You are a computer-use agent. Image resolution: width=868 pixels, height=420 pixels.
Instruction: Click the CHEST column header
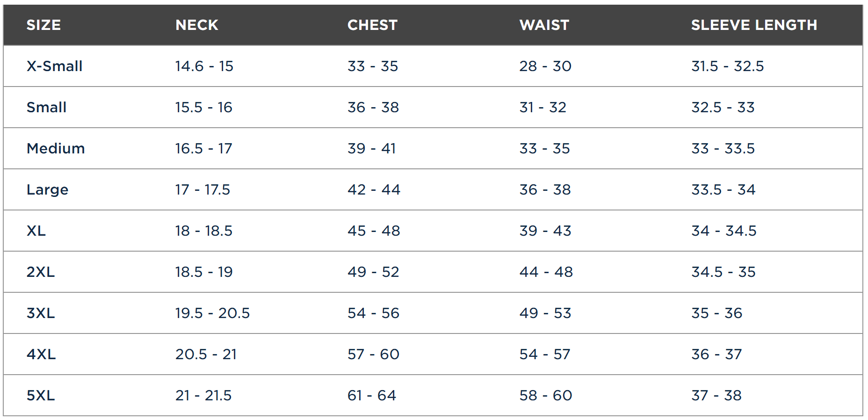tap(372, 25)
